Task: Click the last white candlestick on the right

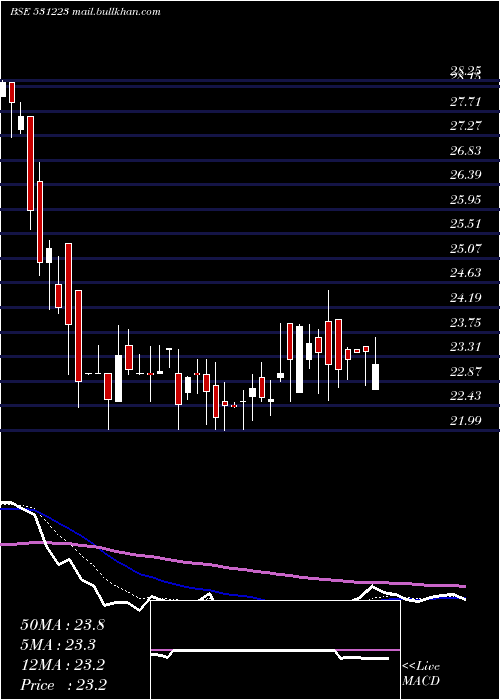Action: click(375, 377)
